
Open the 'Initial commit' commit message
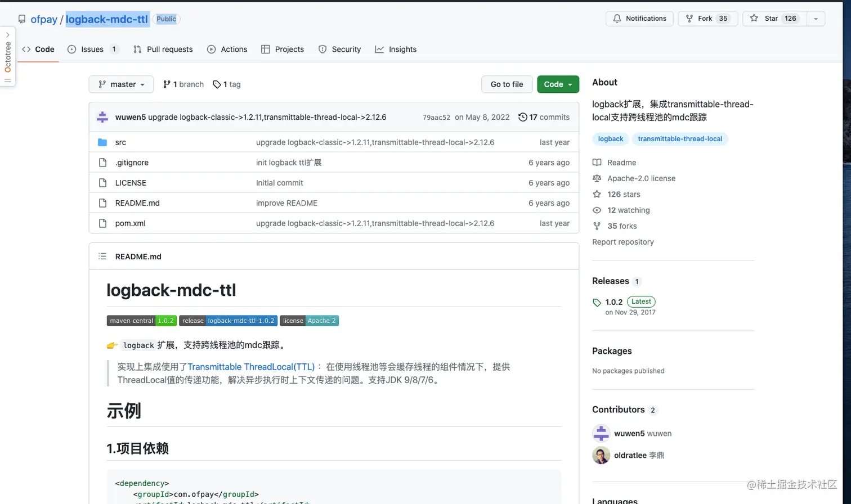click(x=279, y=183)
